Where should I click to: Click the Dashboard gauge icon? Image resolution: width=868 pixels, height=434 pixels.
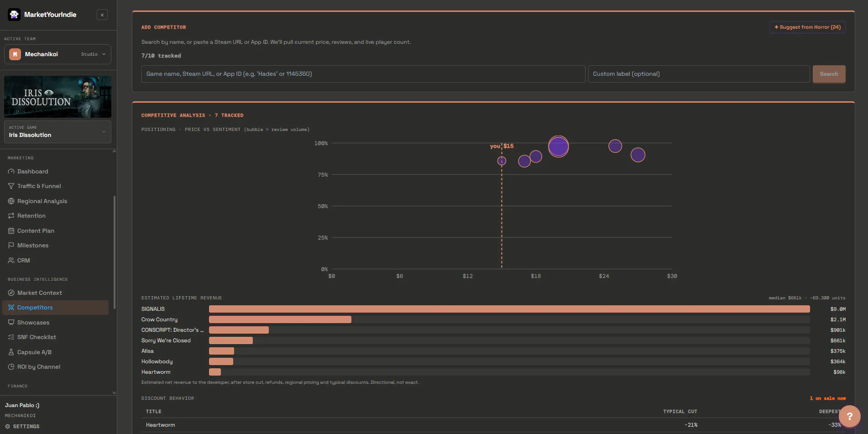[x=11, y=172]
